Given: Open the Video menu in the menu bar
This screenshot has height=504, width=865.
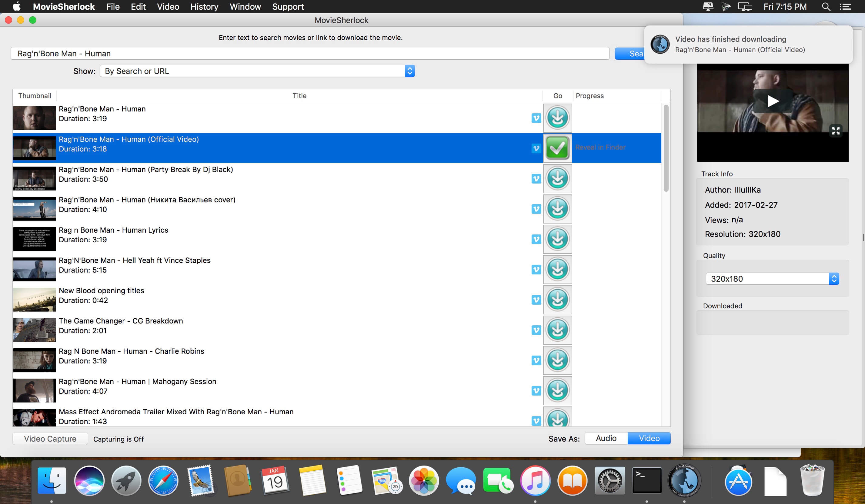Looking at the screenshot, I should tap(168, 7).
